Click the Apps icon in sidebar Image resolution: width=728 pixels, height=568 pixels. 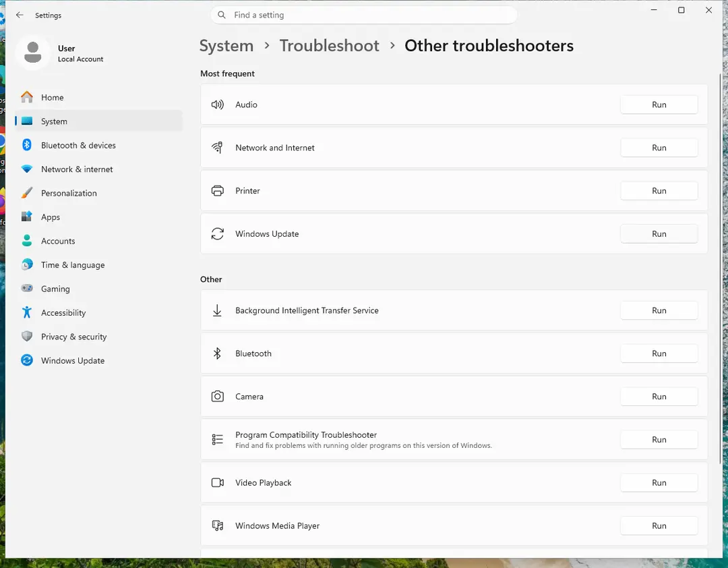tap(27, 217)
